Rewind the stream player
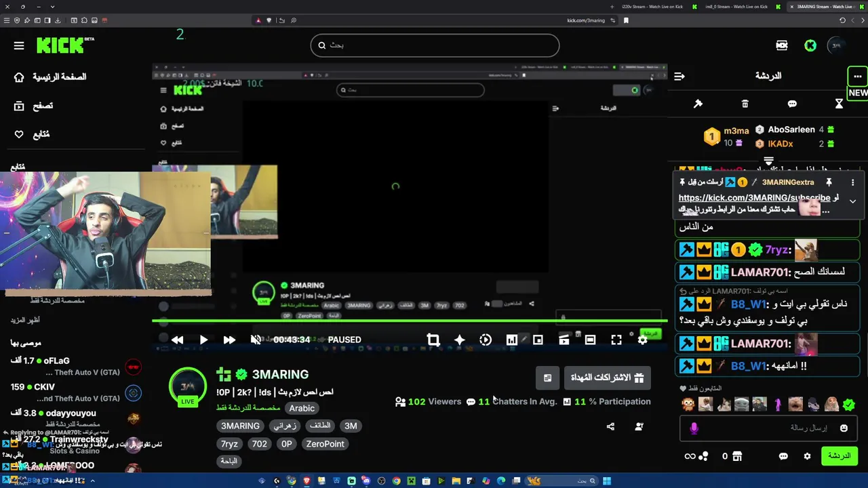The width and height of the screenshot is (868, 488). pos(177,340)
